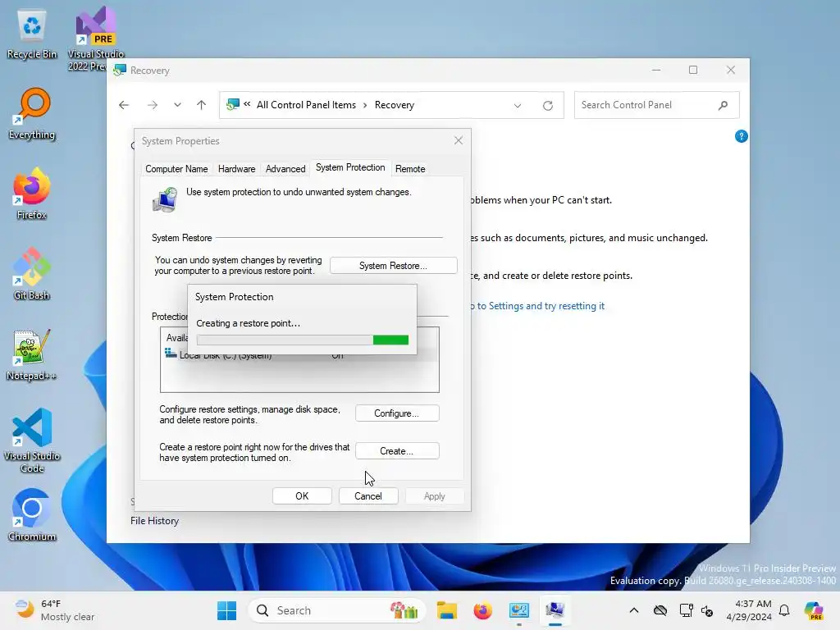Open Firefox from the taskbar
The image size is (840, 630).
click(x=482, y=610)
